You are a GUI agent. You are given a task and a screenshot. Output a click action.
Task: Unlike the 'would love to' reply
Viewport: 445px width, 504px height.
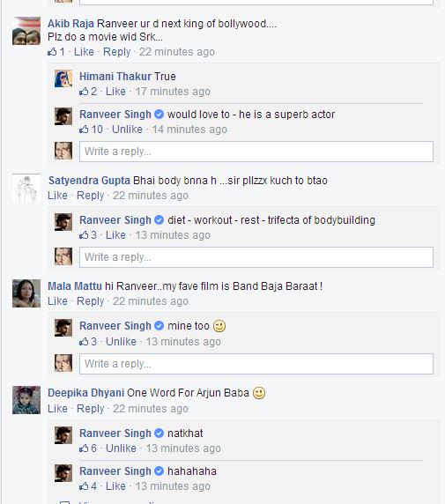tap(127, 130)
